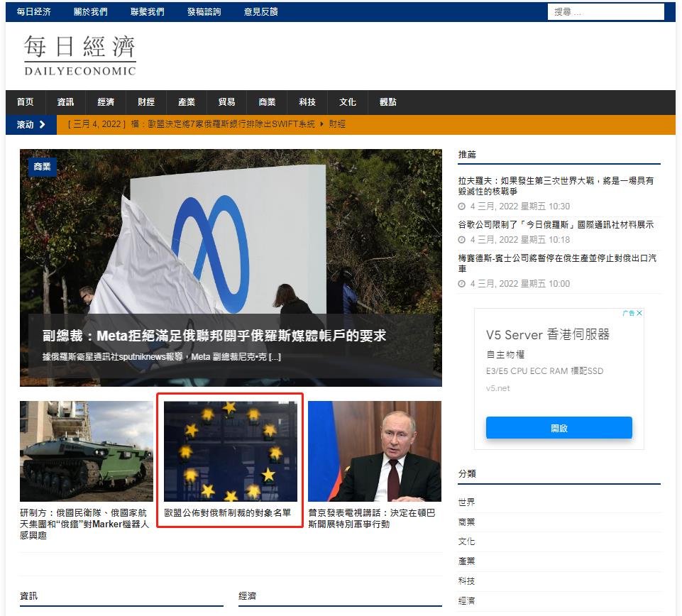Open 歐盟公佈對俄新制裁的對象名單 headline
Viewport: 682px width, 616px height.
(228, 513)
